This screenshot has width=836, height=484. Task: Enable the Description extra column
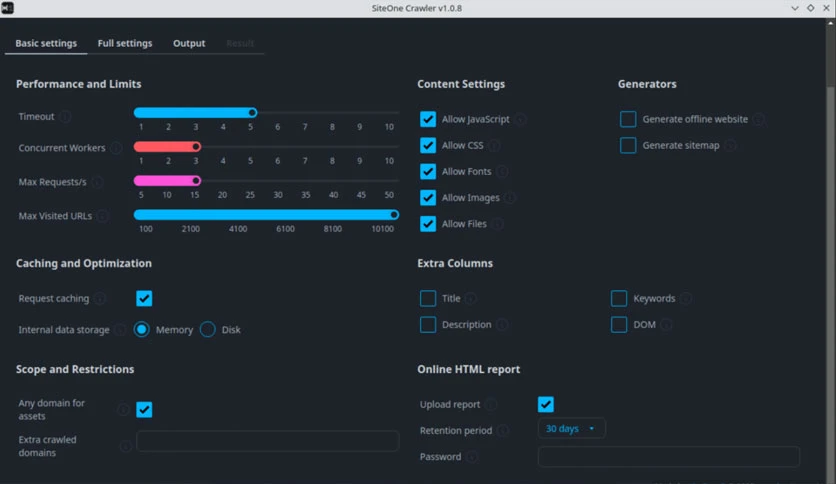click(428, 325)
